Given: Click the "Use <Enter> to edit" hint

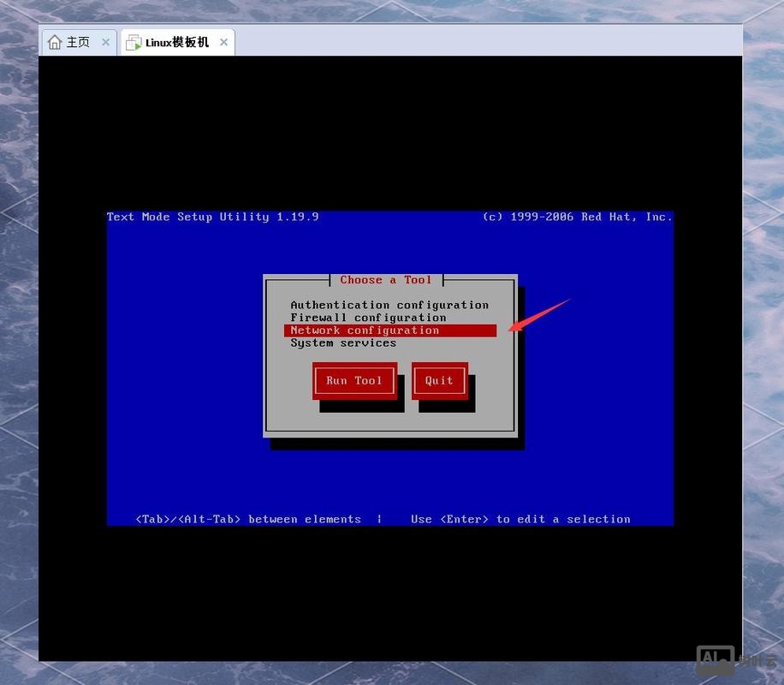Looking at the screenshot, I should (520, 519).
